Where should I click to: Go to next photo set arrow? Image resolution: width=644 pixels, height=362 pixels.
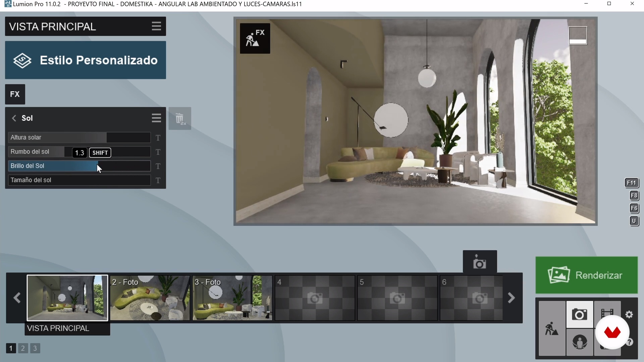(511, 298)
